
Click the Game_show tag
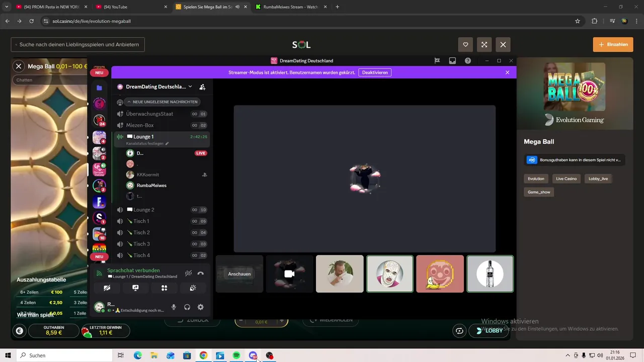coord(539,192)
